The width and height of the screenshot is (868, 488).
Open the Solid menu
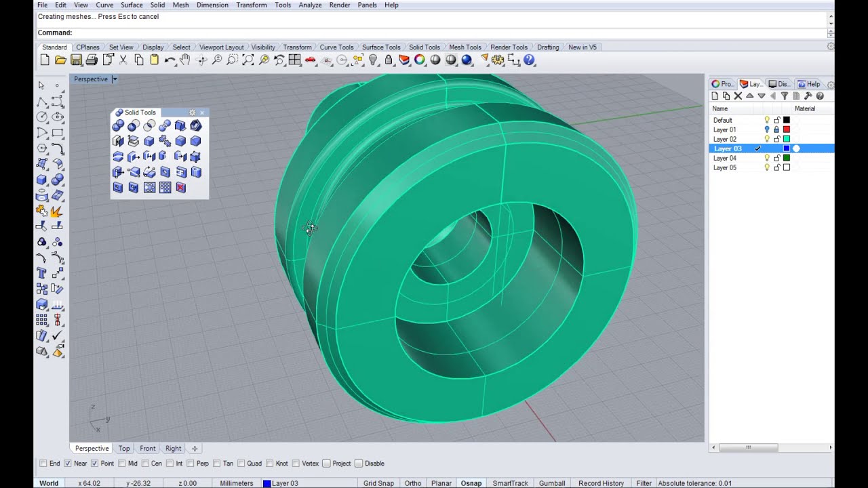pos(157,5)
